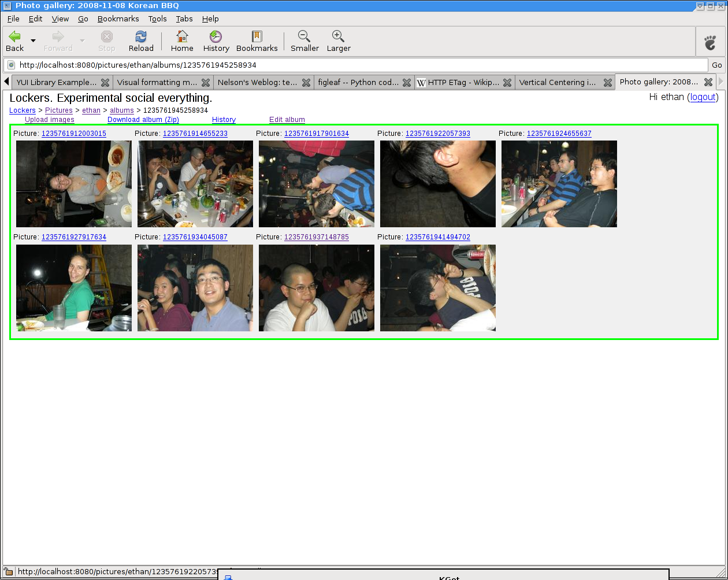Close the YUI Library Example tab

point(105,82)
